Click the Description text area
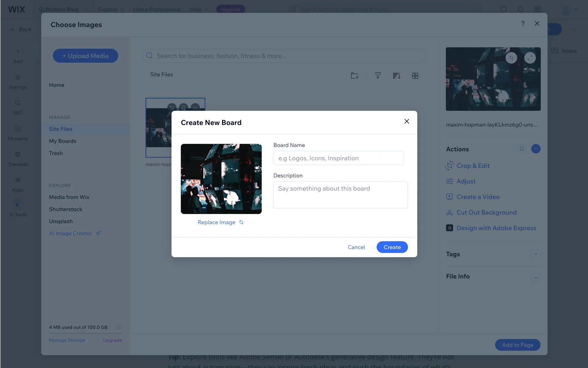This screenshot has width=588, height=368. pyautogui.click(x=340, y=195)
